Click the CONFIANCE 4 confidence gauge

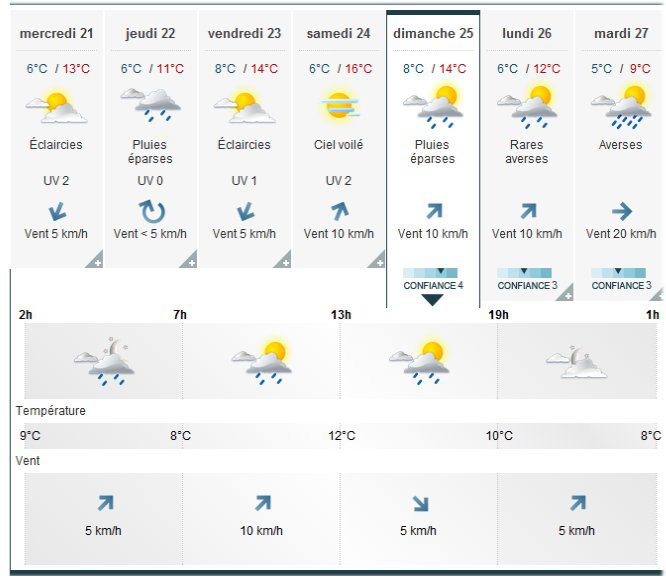pos(431,273)
